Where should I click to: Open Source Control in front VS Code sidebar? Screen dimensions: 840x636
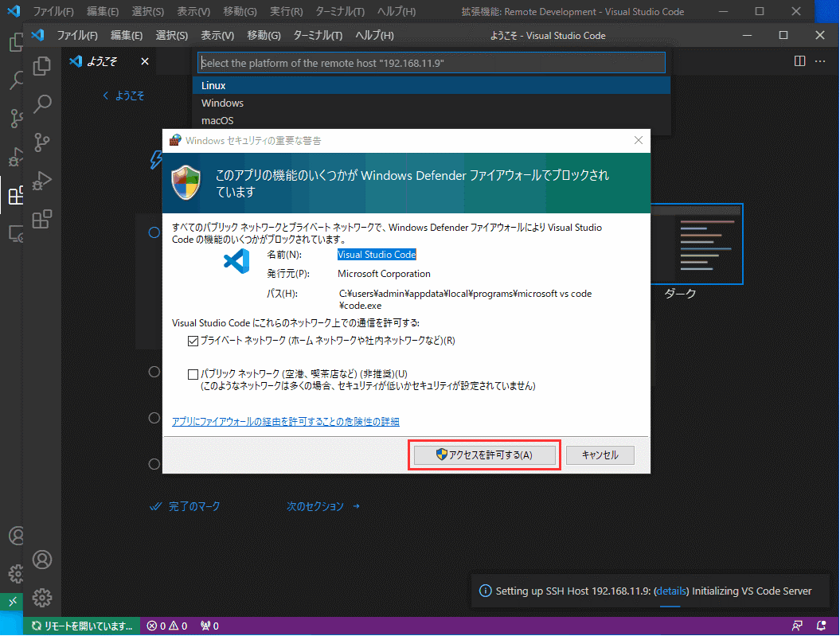point(41,142)
